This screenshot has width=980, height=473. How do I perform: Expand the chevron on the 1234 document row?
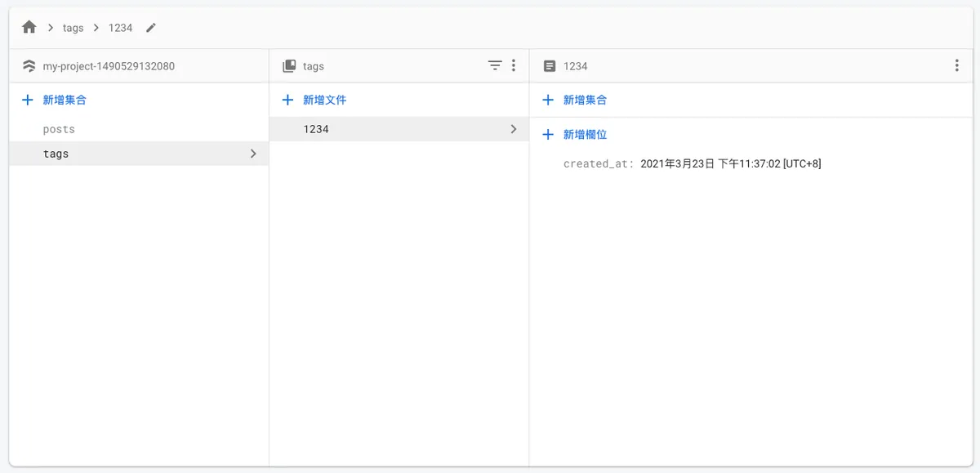pos(513,129)
